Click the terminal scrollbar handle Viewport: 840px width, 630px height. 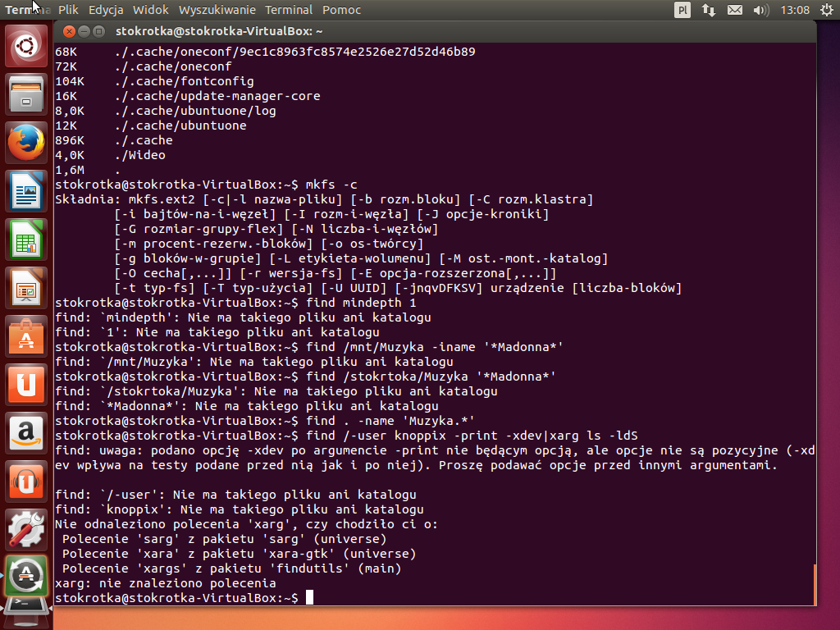pyautogui.click(x=815, y=585)
